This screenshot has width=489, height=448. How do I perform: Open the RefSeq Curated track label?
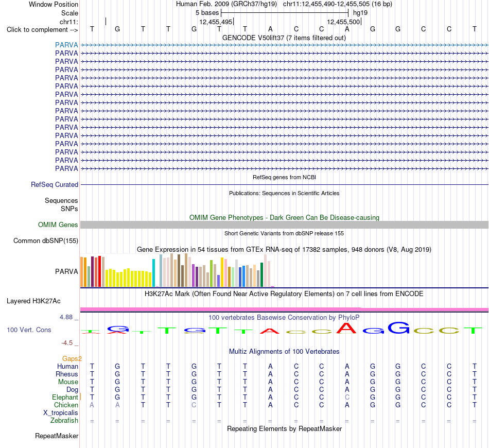pos(55,185)
